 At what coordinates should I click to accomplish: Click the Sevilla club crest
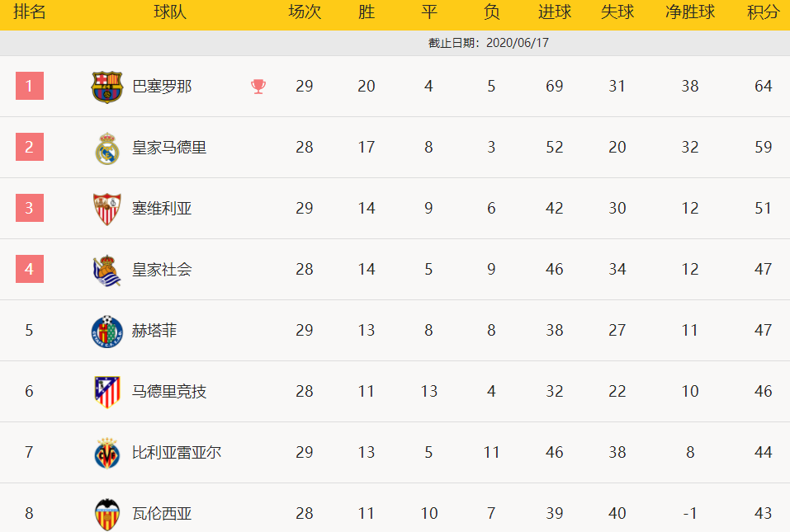107,209
